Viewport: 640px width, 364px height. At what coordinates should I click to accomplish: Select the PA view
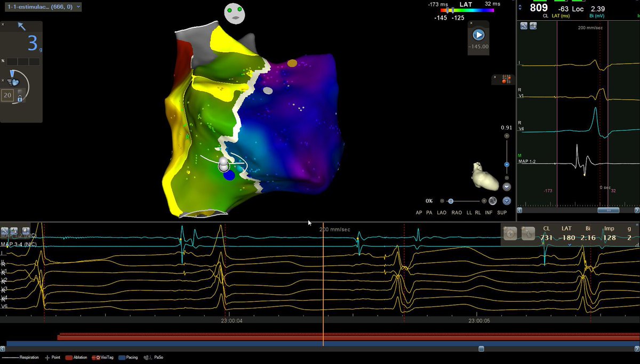point(430,213)
